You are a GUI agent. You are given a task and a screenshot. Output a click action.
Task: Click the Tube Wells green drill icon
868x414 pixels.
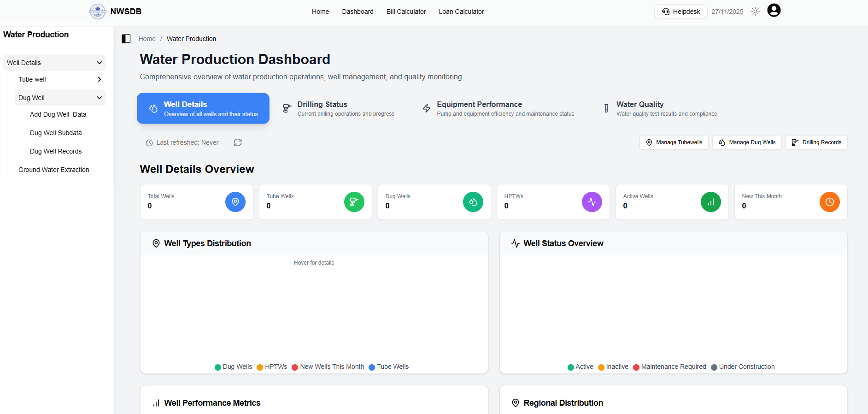coord(354,202)
